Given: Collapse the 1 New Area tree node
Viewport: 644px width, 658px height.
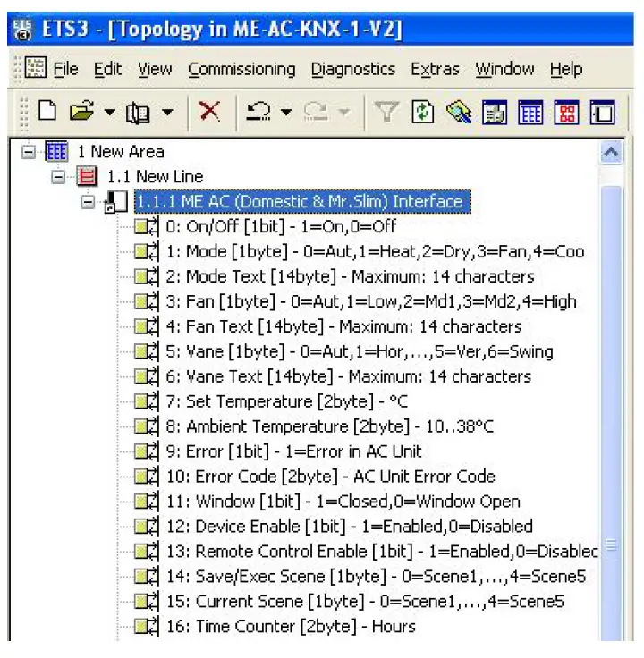Looking at the screenshot, I should click(28, 152).
